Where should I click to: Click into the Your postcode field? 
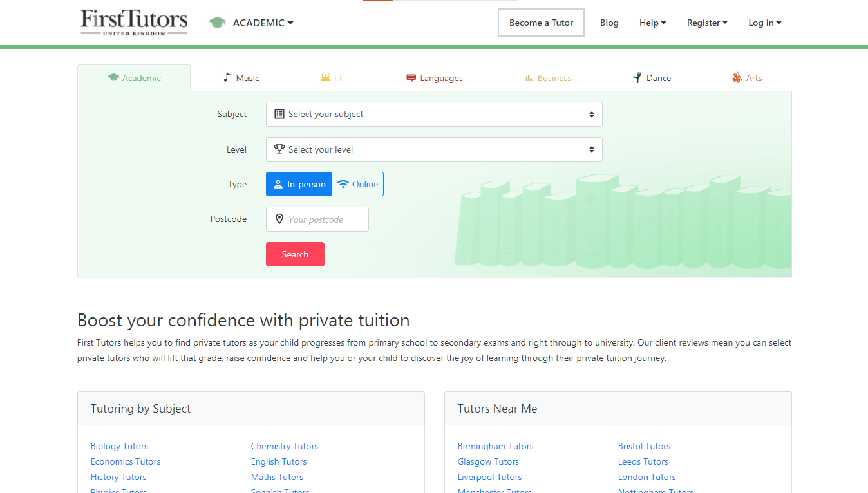click(x=317, y=219)
